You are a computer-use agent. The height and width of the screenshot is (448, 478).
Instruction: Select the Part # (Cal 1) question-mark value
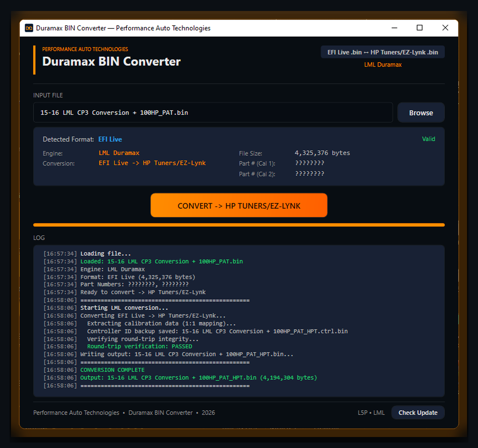point(310,163)
